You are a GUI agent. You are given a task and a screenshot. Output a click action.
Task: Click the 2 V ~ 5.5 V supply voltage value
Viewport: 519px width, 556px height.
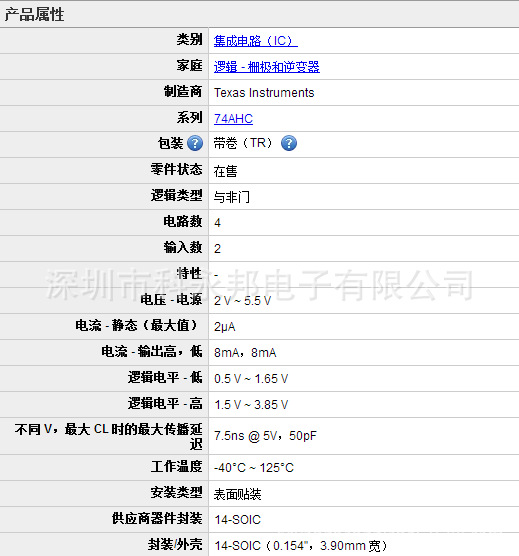pos(242,301)
